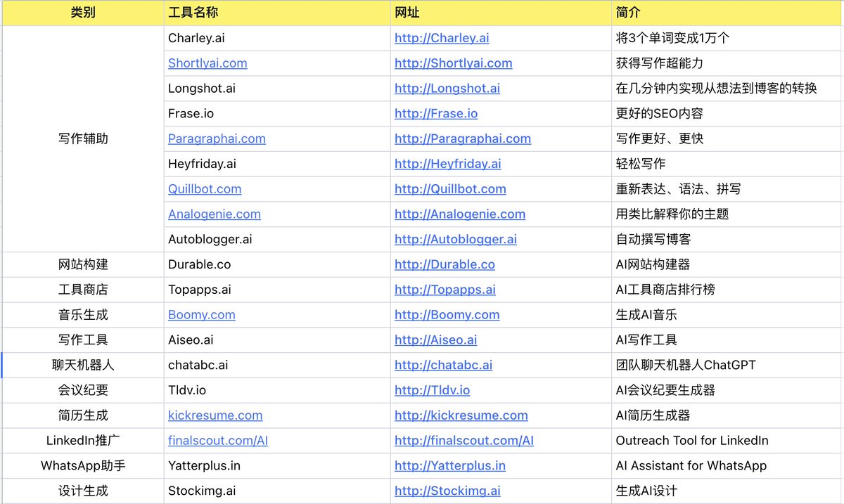The width and height of the screenshot is (844, 504).
Task: Click the 团队聊天机器人ChatGPT description cell
Action: 727,365
